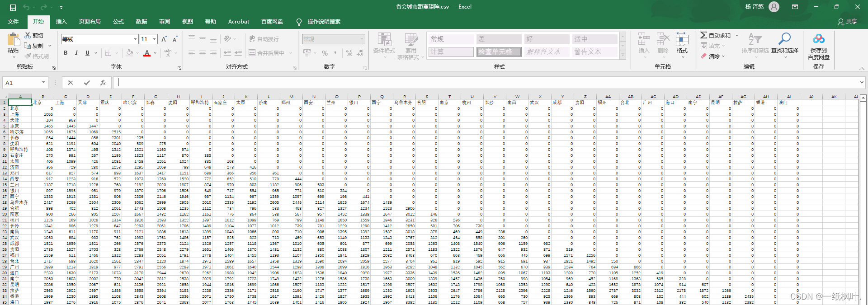Click the Orientation angled text icon
The image size is (868, 305).
pyautogui.click(x=227, y=39)
